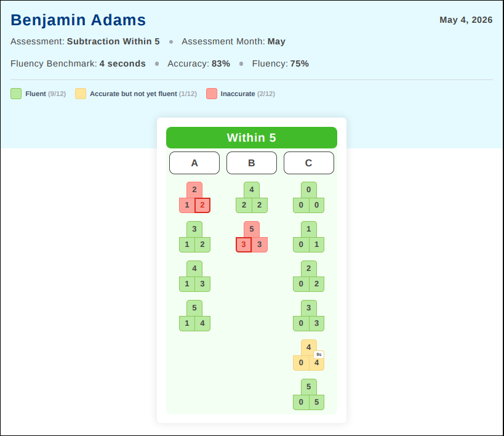Open the 3-1-2 fact block
504x436 pixels.
194,237
